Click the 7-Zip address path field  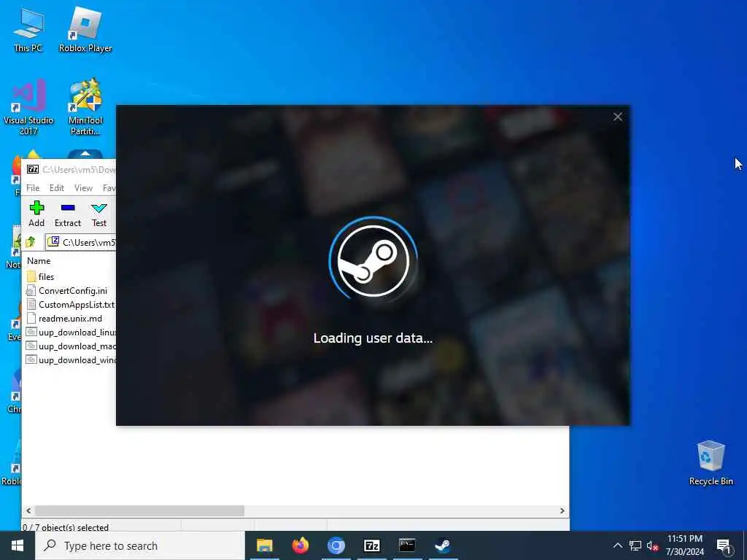click(81, 242)
